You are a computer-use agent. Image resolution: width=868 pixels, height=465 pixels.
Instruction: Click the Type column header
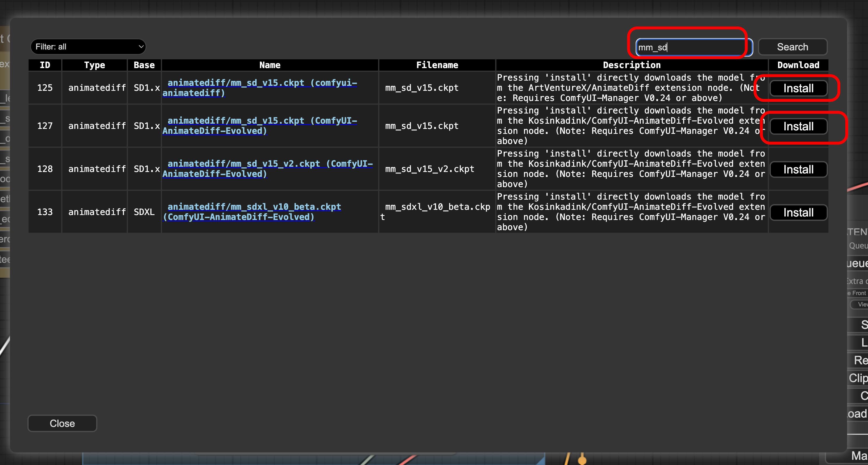coord(94,65)
